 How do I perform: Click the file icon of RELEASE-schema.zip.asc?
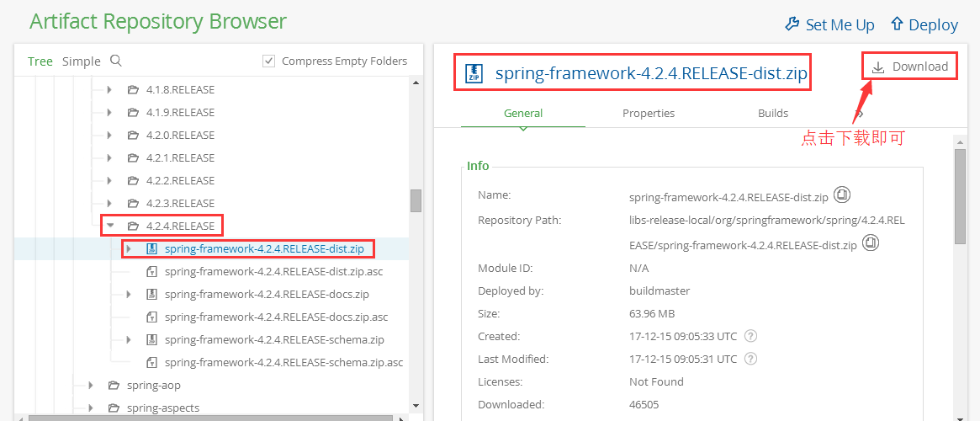pos(151,362)
